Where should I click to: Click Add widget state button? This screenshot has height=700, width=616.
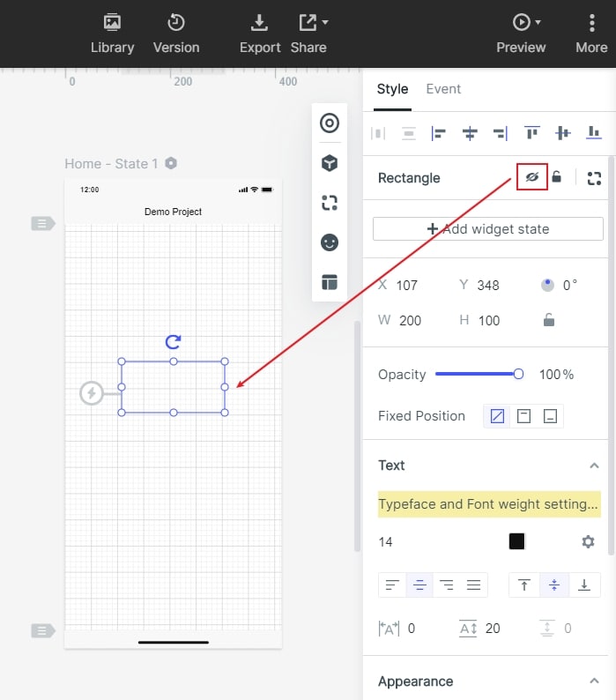point(488,228)
